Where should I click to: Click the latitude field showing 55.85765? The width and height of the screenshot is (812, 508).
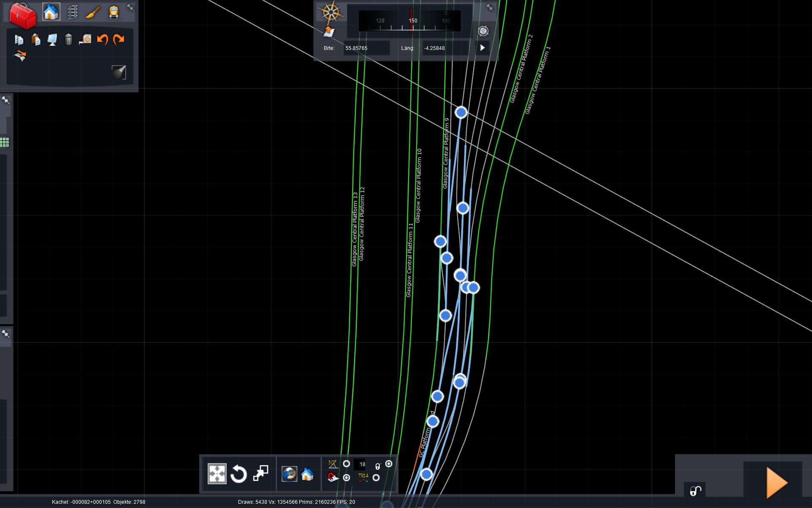(x=366, y=48)
